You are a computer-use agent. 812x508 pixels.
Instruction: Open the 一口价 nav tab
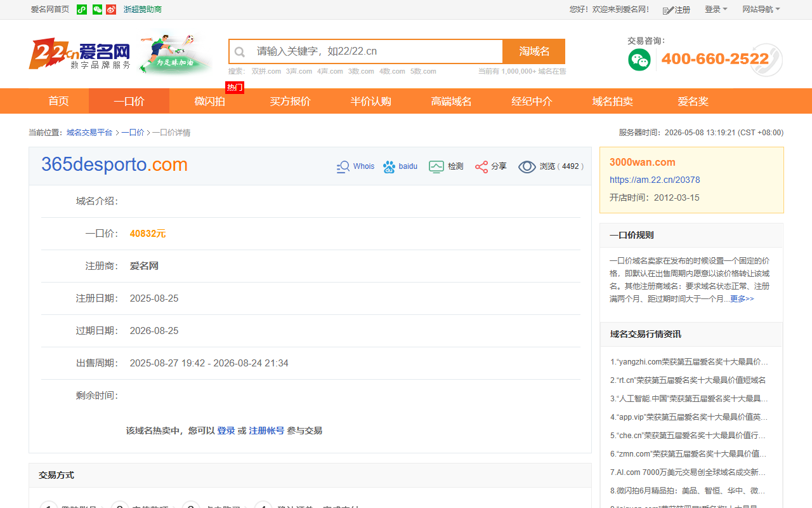pyautogui.click(x=129, y=101)
